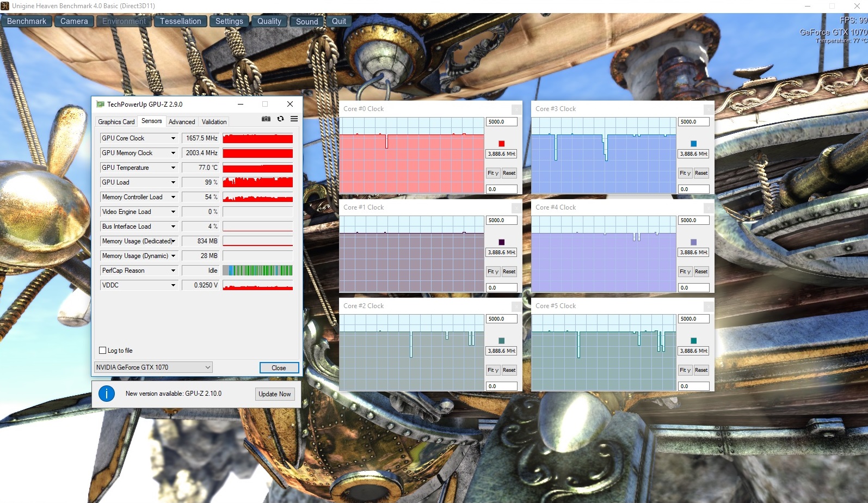
Task: Click the Core #0 maximum value field 5000.0
Action: (502, 122)
